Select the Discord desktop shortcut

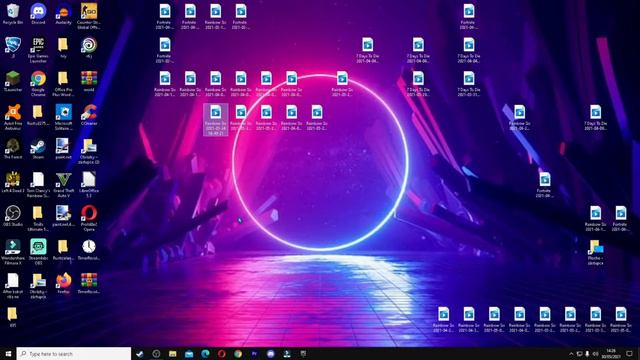[x=38, y=14]
